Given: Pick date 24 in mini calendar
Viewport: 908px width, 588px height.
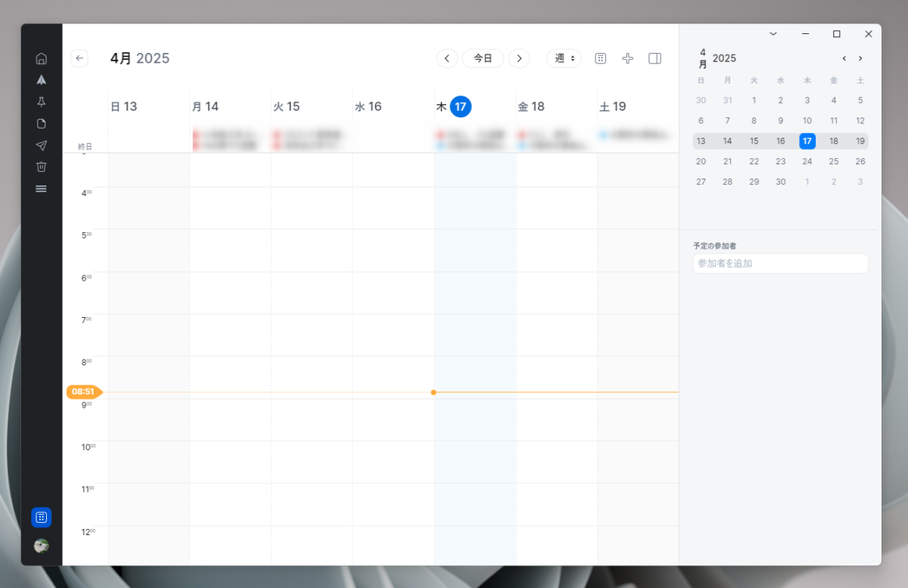Looking at the screenshot, I should coord(807,161).
